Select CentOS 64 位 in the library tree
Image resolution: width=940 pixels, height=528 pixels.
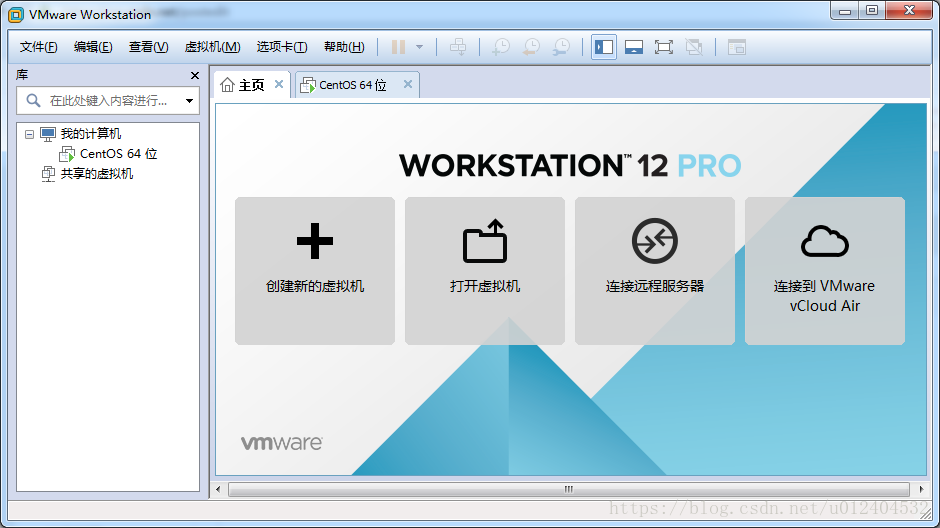119,154
